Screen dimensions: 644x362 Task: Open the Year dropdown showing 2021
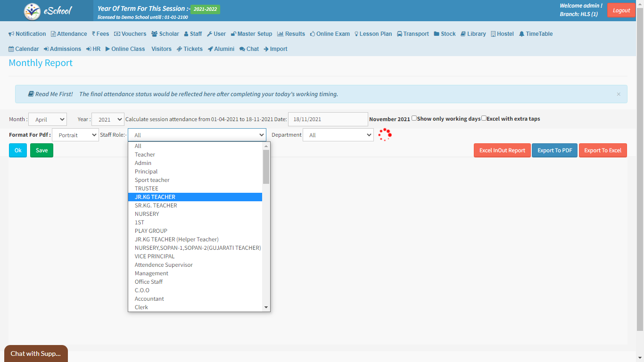click(107, 120)
